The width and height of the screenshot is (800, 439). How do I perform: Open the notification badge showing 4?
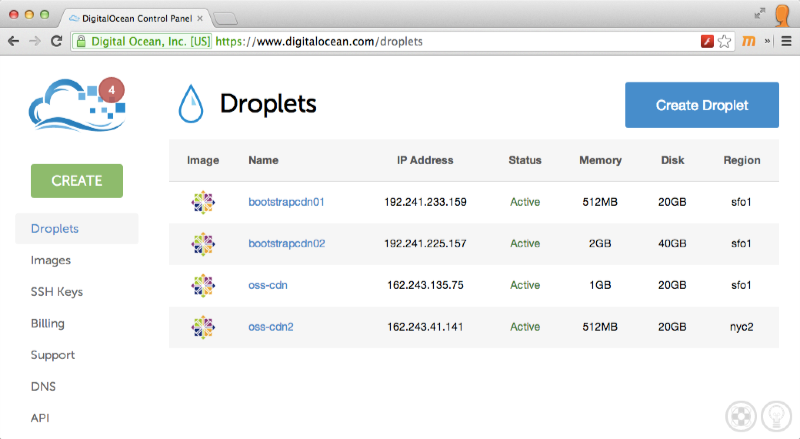(112, 90)
